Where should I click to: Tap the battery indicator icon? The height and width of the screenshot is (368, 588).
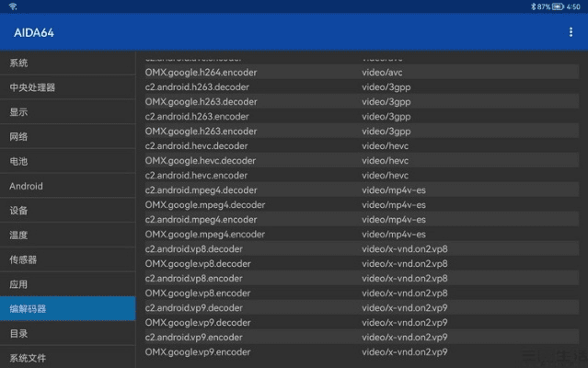coord(558,6)
